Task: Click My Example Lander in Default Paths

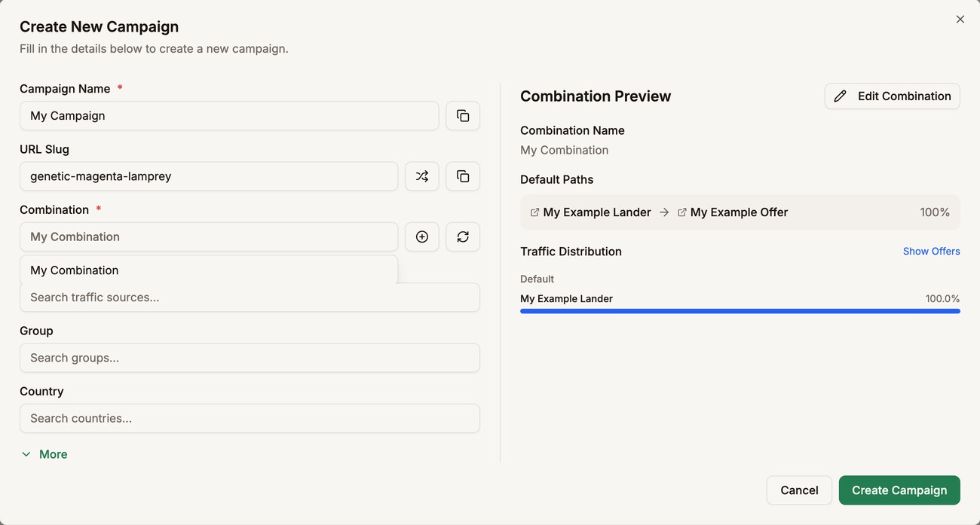Action: tap(597, 212)
